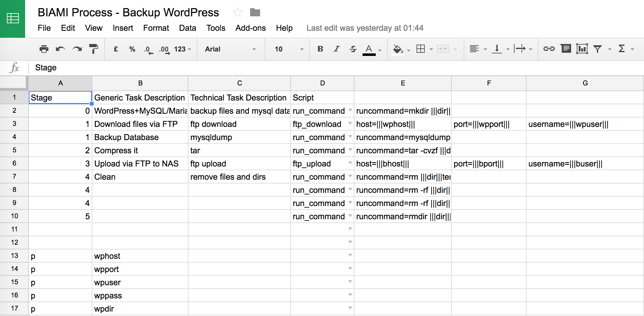Star this spreadsheet document

tap(237, 13)
